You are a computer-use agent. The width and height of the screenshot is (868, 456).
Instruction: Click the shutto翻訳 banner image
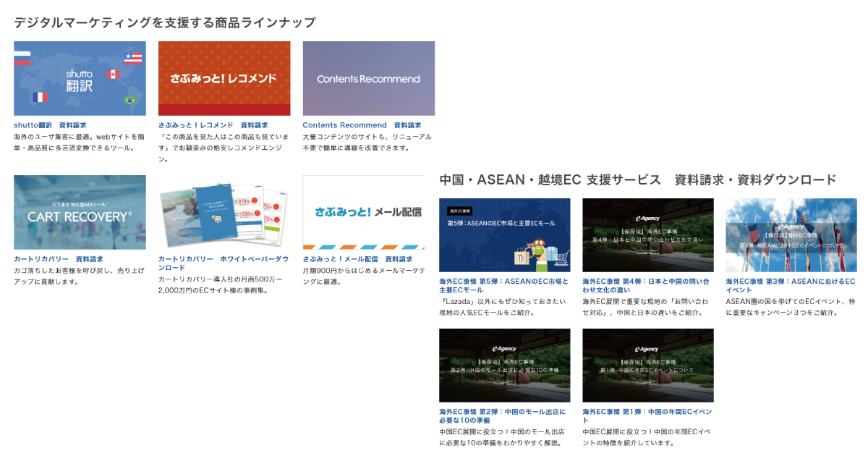click(80, 78)
